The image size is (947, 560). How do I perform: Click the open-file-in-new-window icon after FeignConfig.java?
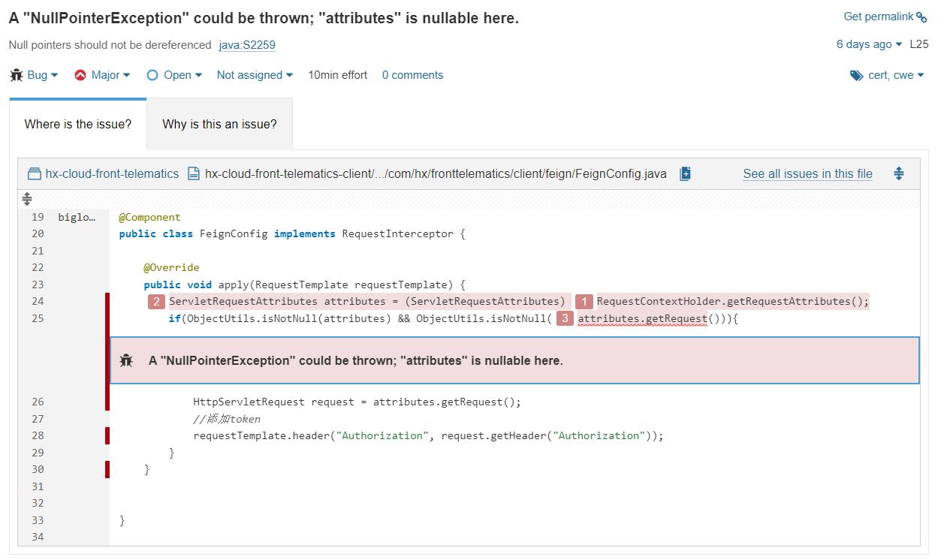[x=685, y=174]
